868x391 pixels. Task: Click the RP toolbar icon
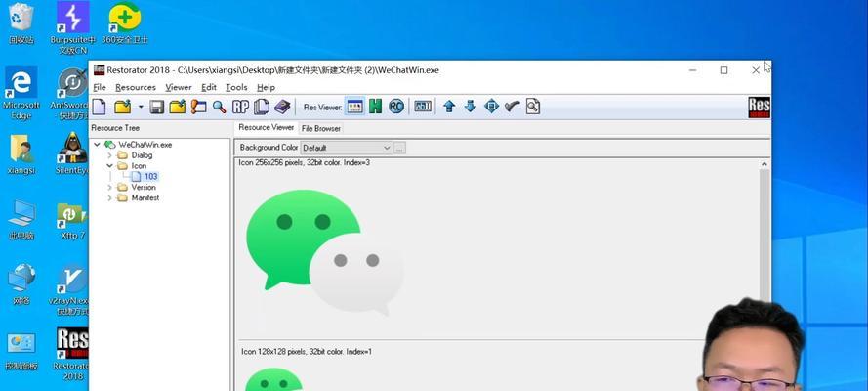click(x=240, y=107)
